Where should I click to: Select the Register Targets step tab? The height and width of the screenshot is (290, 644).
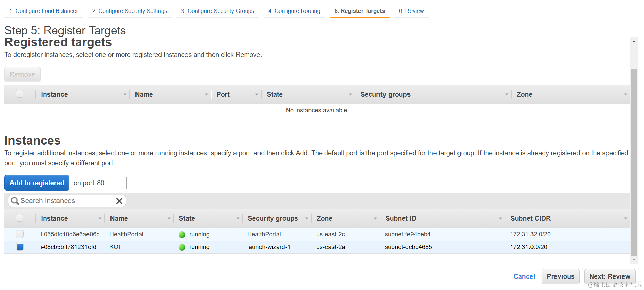[x=360, y=11]
